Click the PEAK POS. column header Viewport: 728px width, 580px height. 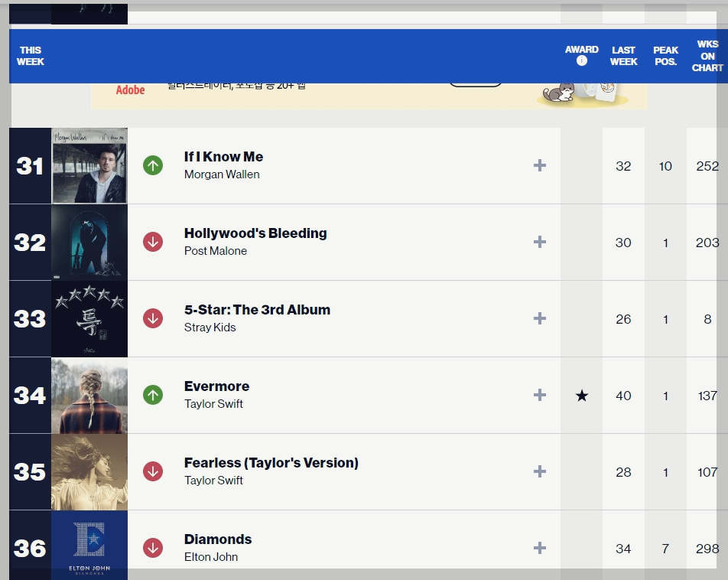(665, 56)
